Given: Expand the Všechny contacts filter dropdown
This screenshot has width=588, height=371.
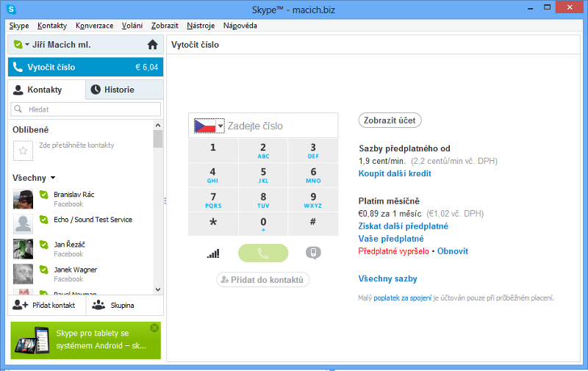Looking at the screenshot, I should pyautogui.click(x=53, y=178).
